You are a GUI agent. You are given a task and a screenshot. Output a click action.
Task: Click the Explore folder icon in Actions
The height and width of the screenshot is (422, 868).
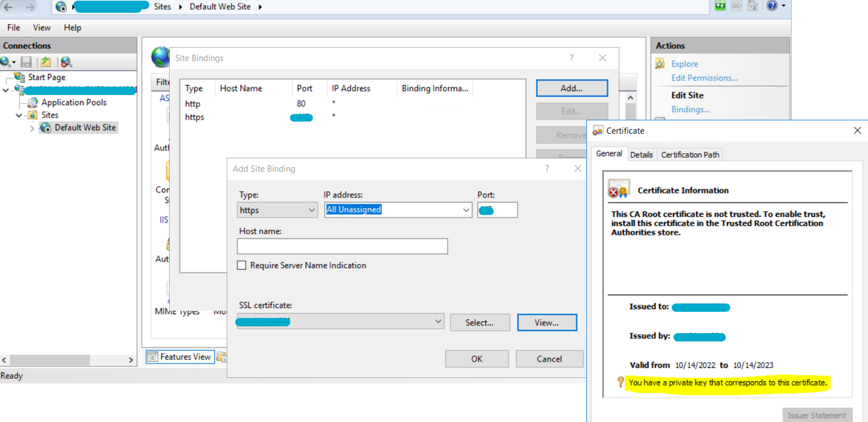[x=660, y=64]
